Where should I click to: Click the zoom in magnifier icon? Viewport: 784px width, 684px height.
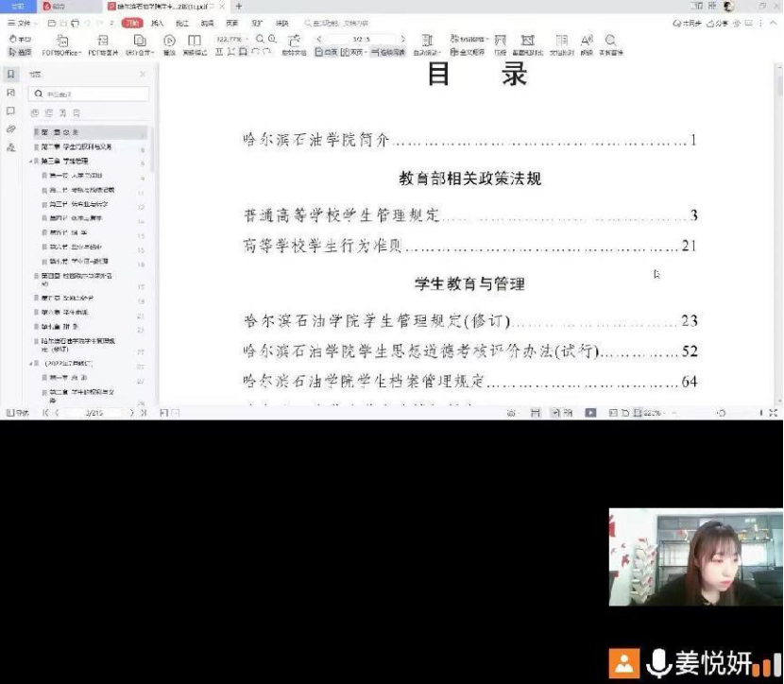point(272,40)
